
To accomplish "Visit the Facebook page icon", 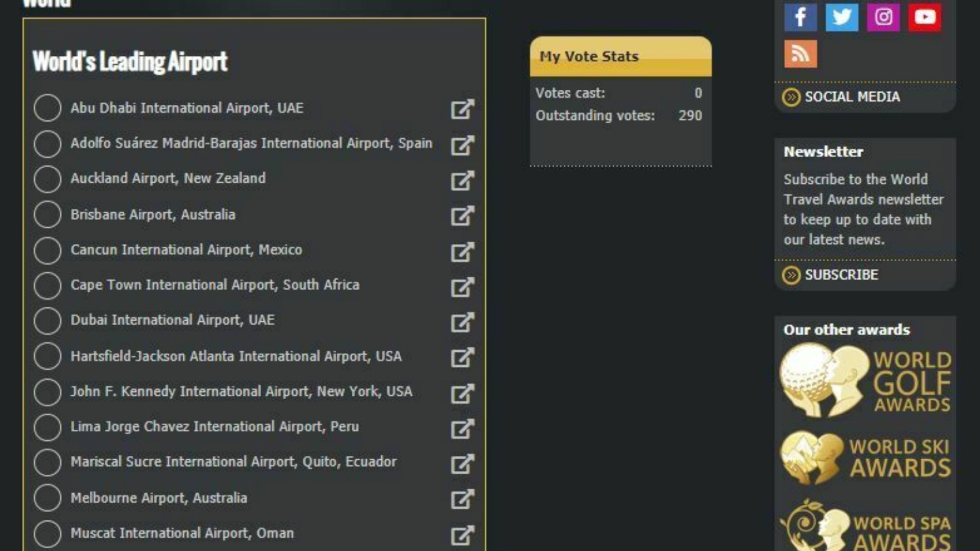I will 800,16.
